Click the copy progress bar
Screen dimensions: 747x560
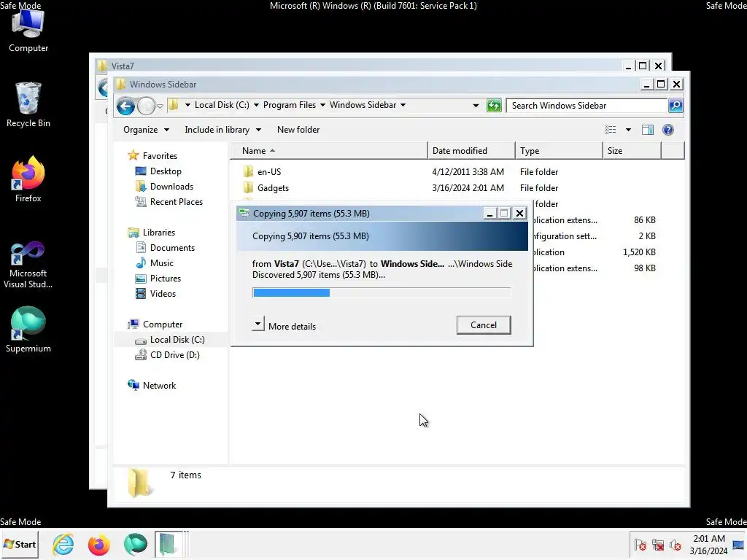point(381,292)
